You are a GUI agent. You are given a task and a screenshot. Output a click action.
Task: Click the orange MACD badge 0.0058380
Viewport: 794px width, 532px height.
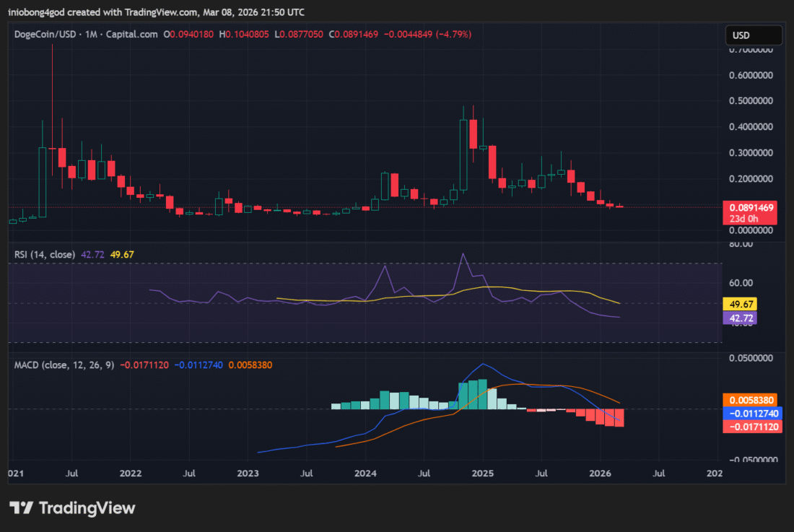pos(751,400)
